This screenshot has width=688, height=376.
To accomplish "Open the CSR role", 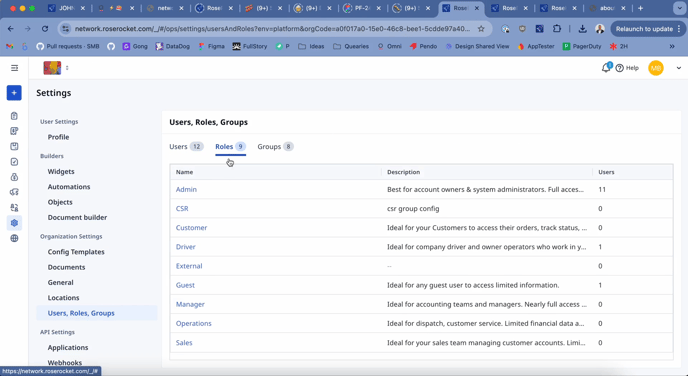I will [182, 208].
